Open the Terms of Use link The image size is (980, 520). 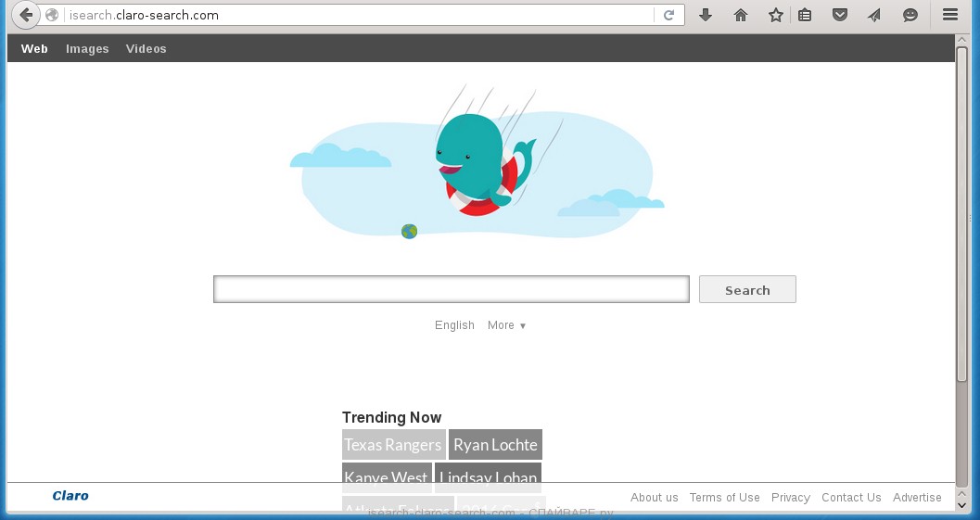(724, 498)
